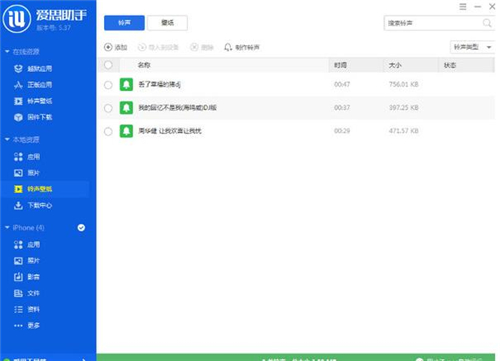Click the 00:29 duration cell
Screen dimensions: 500x361
(342, 131)
